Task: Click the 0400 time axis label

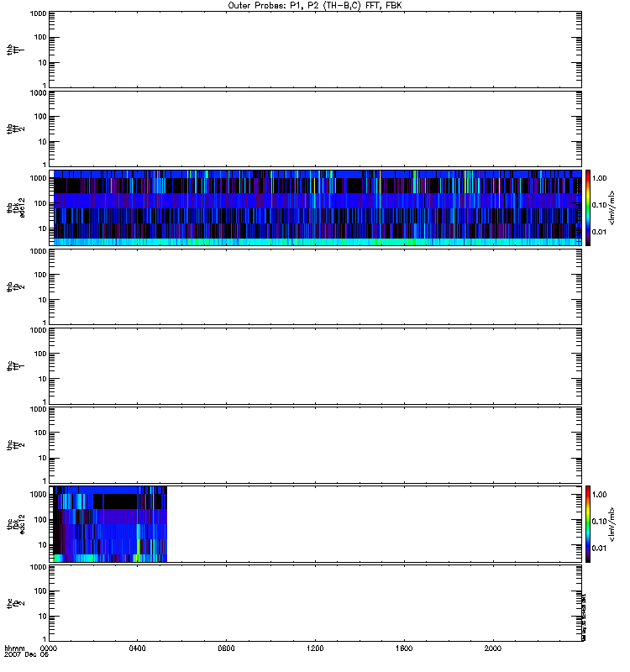Action: point(138,649)
